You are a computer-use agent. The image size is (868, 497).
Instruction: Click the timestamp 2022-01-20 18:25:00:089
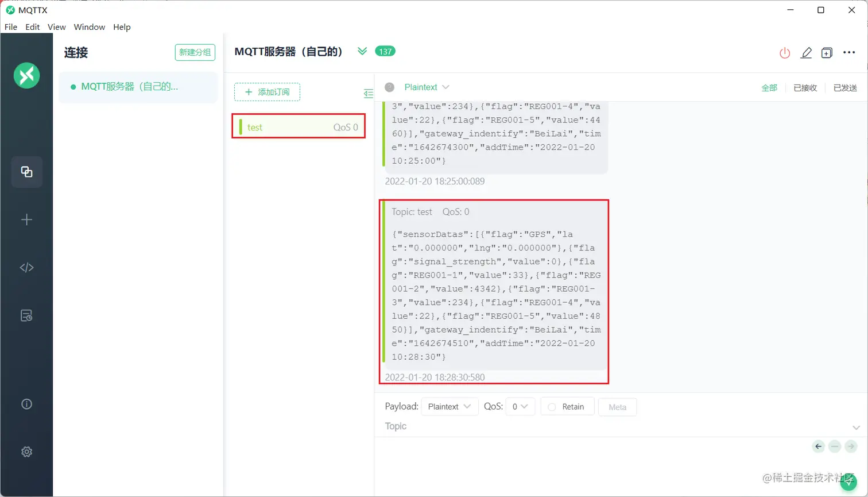pos(435,182)
